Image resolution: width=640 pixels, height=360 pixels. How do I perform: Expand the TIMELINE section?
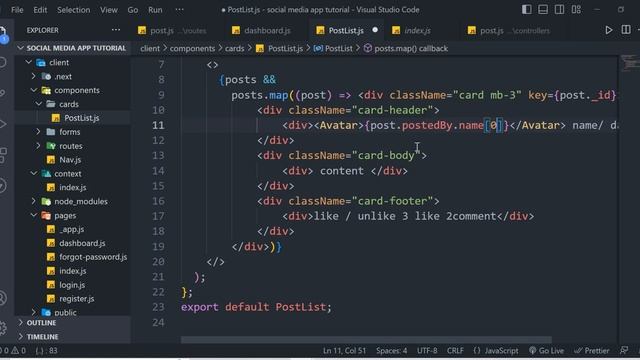(73, 337)
